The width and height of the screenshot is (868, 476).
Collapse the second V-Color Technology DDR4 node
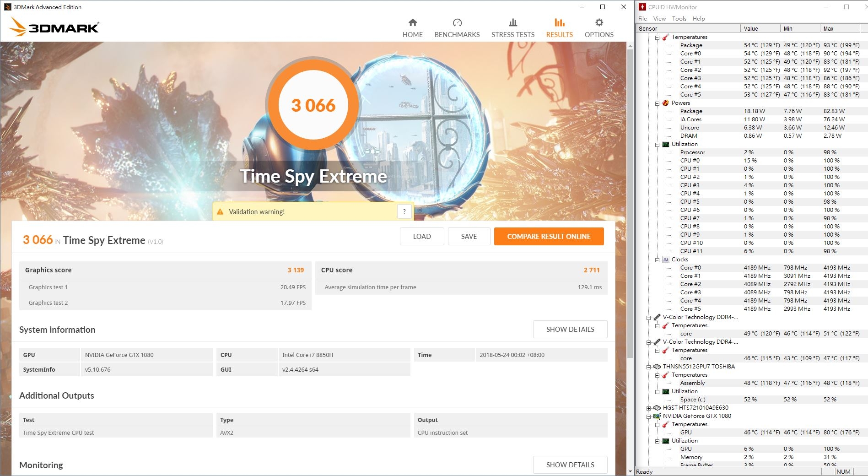point(649,342)
